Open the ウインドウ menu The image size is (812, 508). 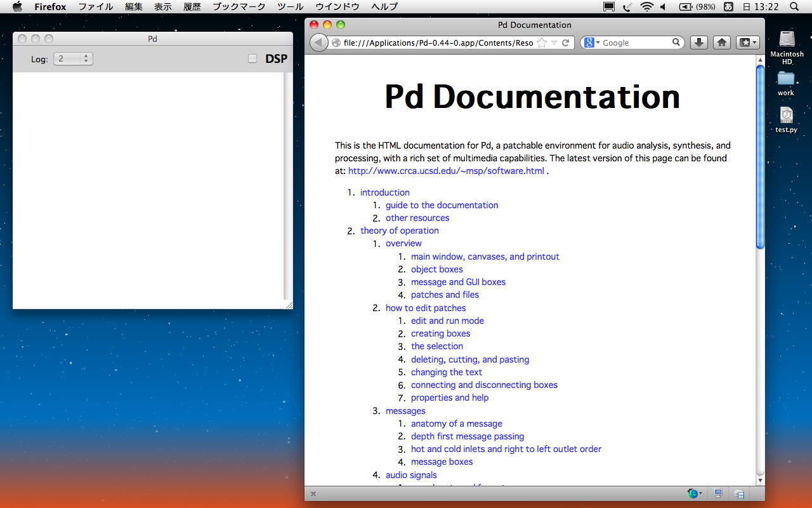[337, 7]
